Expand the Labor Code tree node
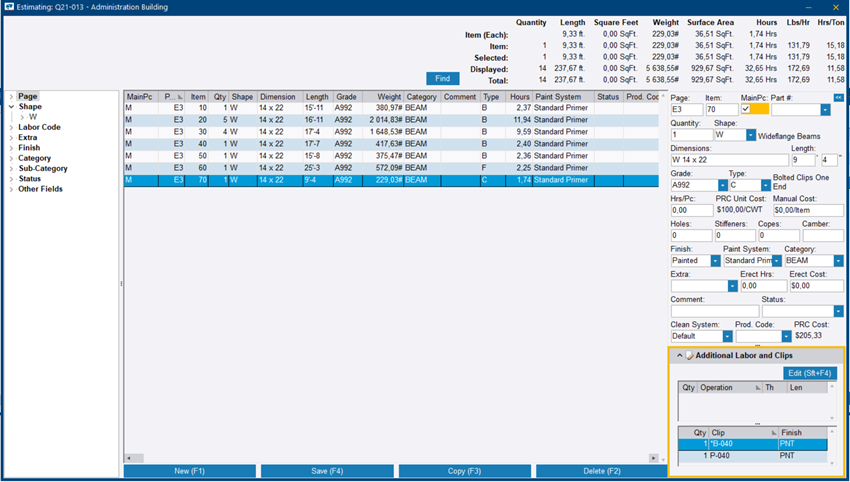The width and height of the screenshot is (850, 482). (11, 127)
